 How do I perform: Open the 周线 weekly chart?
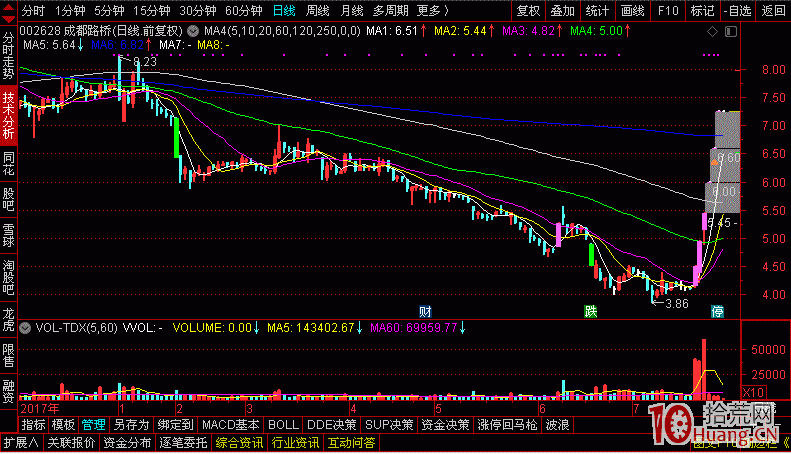[x=318, y=11]
